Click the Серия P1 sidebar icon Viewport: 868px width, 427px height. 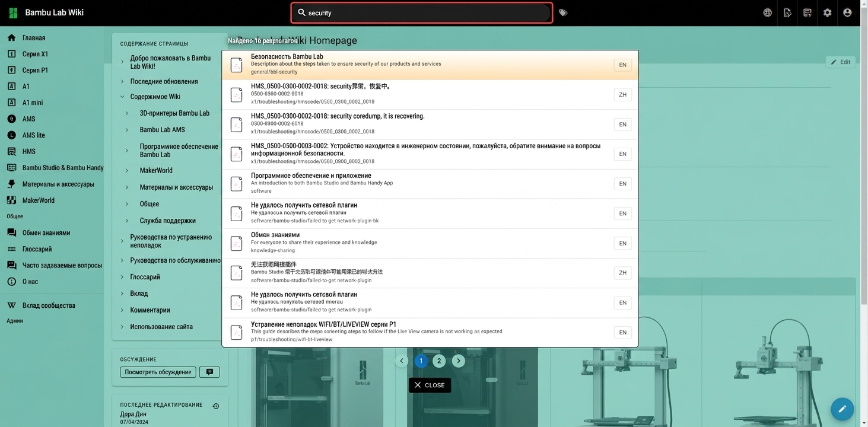[x=11, y=70]
